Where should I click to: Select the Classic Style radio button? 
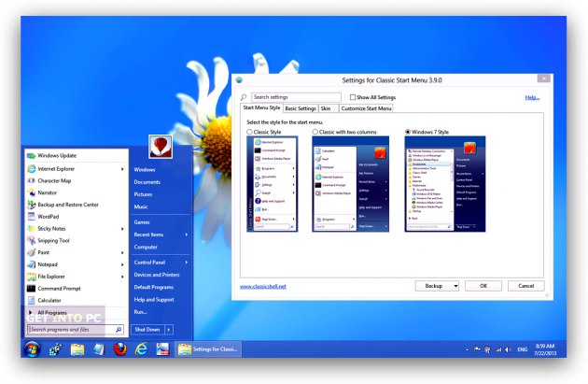(249, 132)
